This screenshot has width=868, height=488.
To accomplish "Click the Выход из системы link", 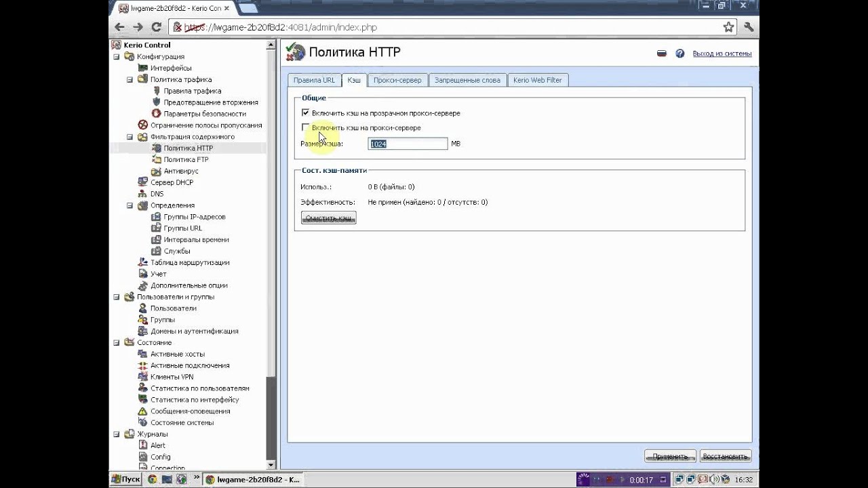I will (722, 54).
